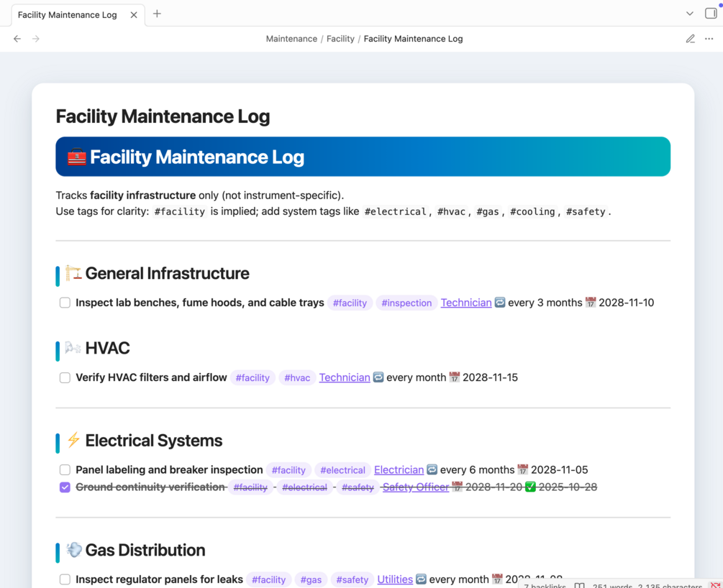The image size is (723, 588).
Task: Check Inspect regulator panels for leaks
Action: click(65, 579)
